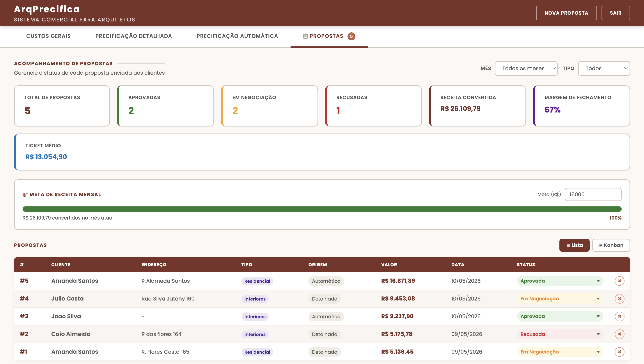
Task: Delete proposal #3 Joao Silva
Action: (619, 316)
